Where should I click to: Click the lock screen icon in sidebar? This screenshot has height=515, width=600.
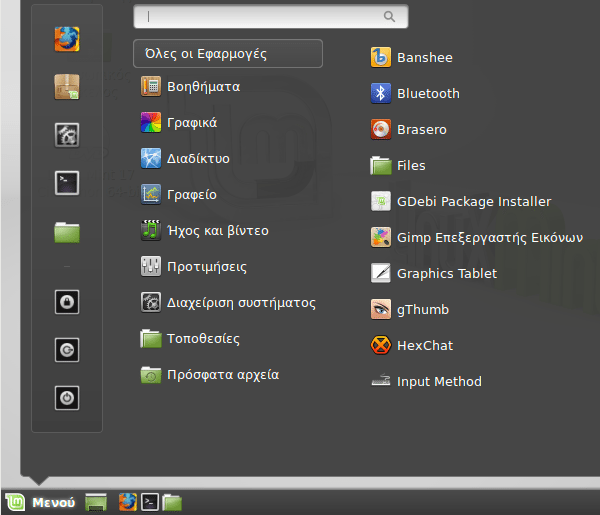pyautogui.click(x=67, y=302)
